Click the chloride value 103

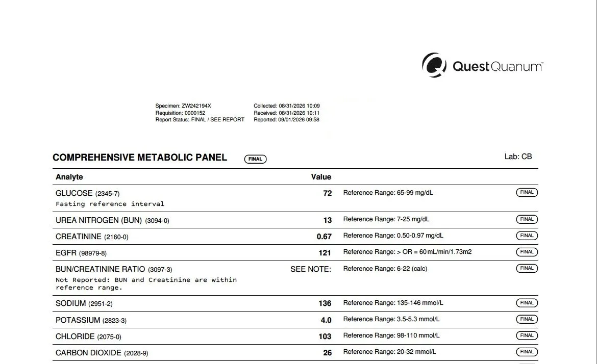tap(325, 336)
